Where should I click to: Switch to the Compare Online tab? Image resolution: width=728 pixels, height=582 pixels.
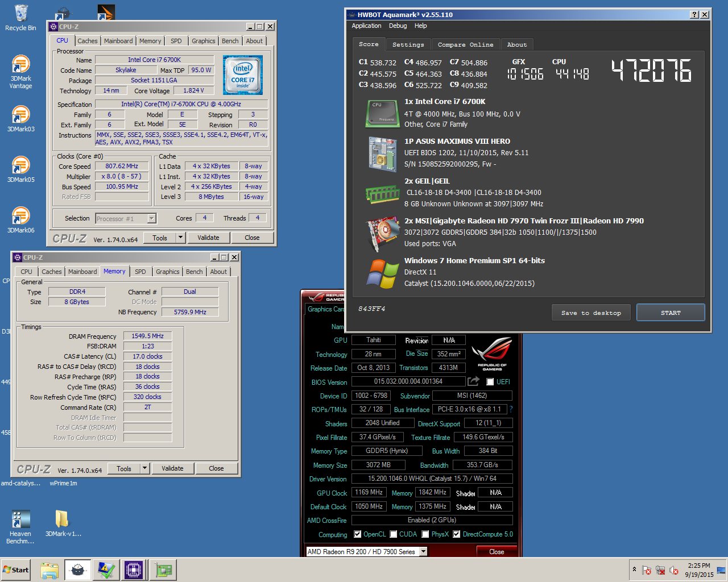(465, 44)
